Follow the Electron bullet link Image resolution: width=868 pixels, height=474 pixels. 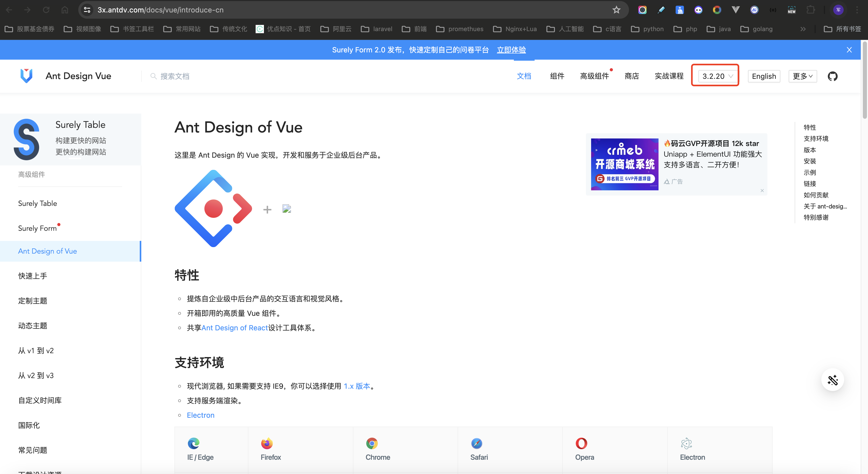pos(200,415)
